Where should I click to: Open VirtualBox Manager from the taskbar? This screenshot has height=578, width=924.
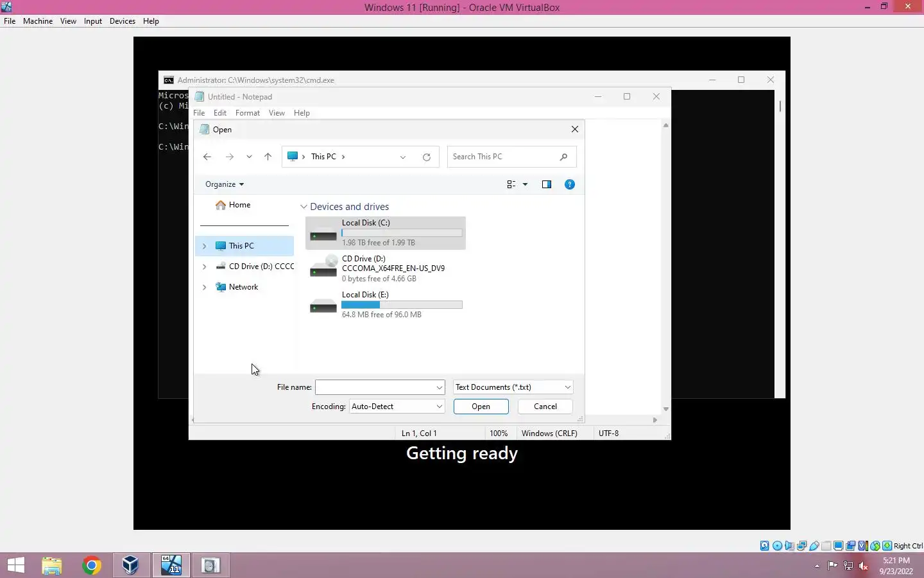[131, 565]
